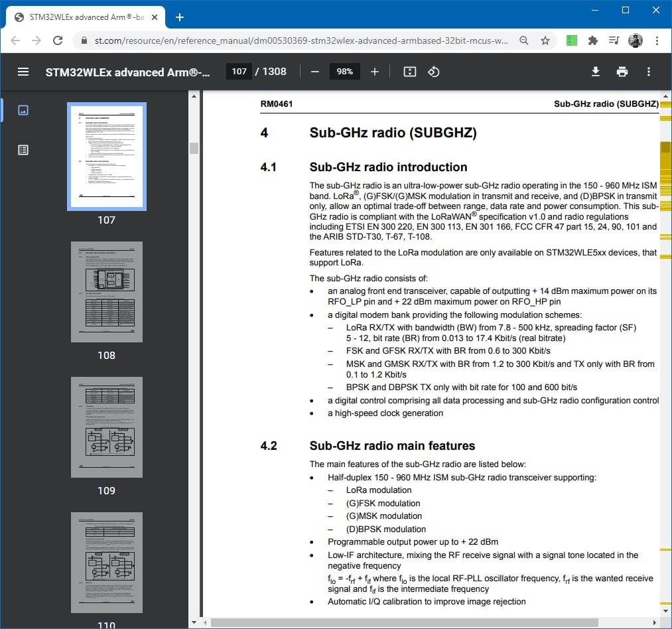Viewport: 672px width, 629px height.
Task: Select page 109 thumbnail
Action: [107, 427]
